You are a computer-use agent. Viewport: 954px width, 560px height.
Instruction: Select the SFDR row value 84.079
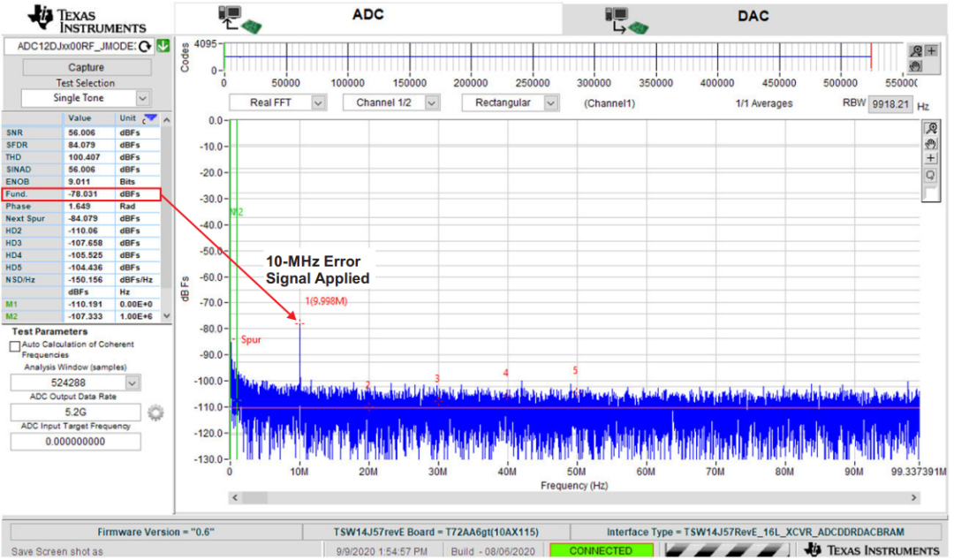pyautogui.click(x=89, y=145)
